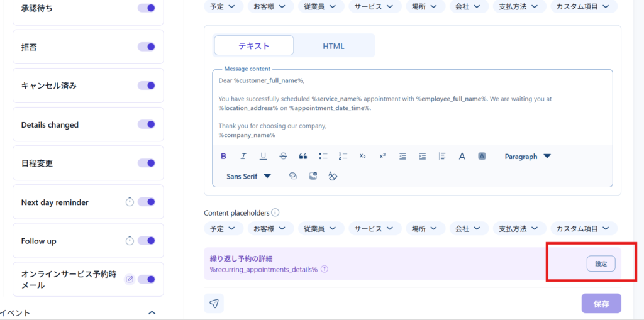Click the 保存 button
Viewport: 644px width, 320px height.
601,304
